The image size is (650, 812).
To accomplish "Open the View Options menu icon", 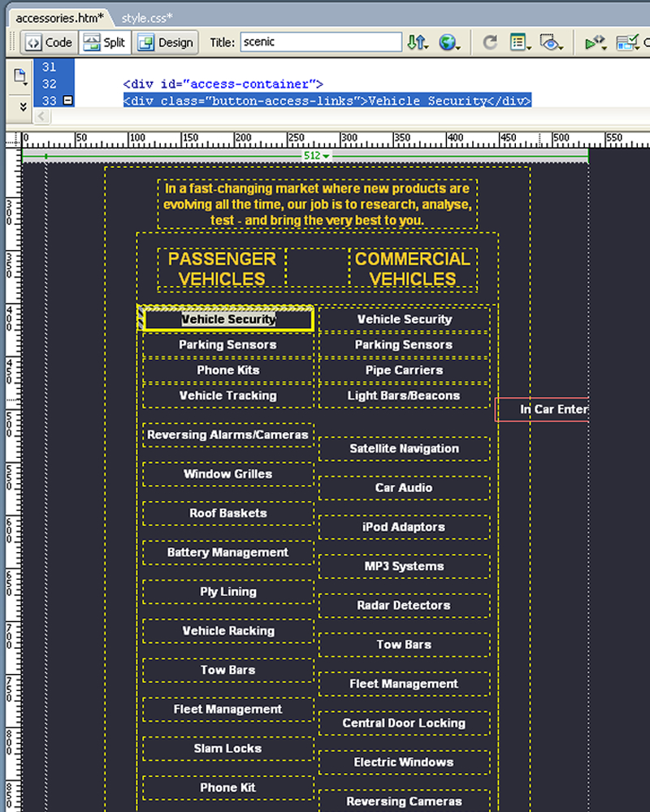I will coord(520,42).
